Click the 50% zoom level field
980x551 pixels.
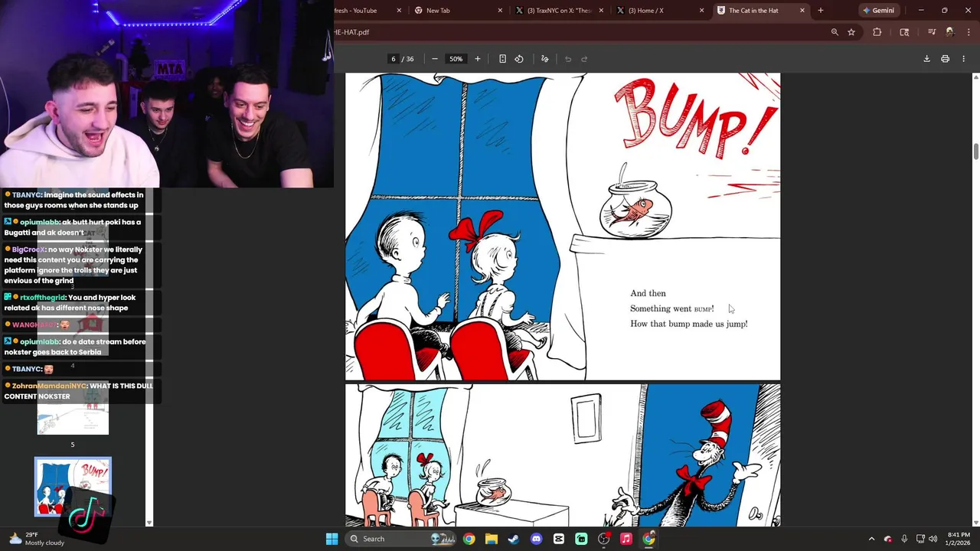point(456,59)
